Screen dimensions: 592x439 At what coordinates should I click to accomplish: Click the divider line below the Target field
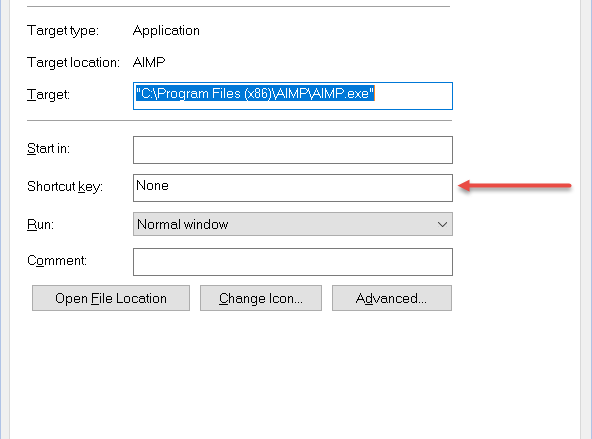click(239, 121)
